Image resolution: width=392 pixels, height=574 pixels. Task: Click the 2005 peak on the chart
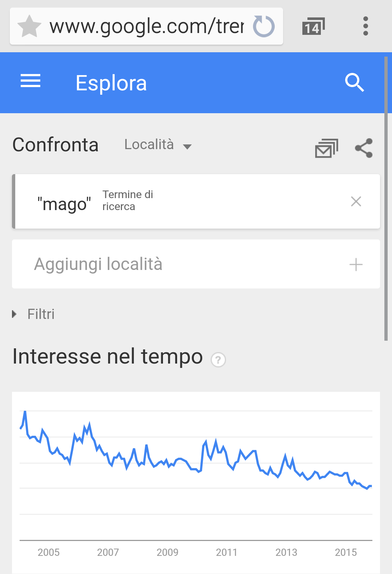tap(25, 411)
